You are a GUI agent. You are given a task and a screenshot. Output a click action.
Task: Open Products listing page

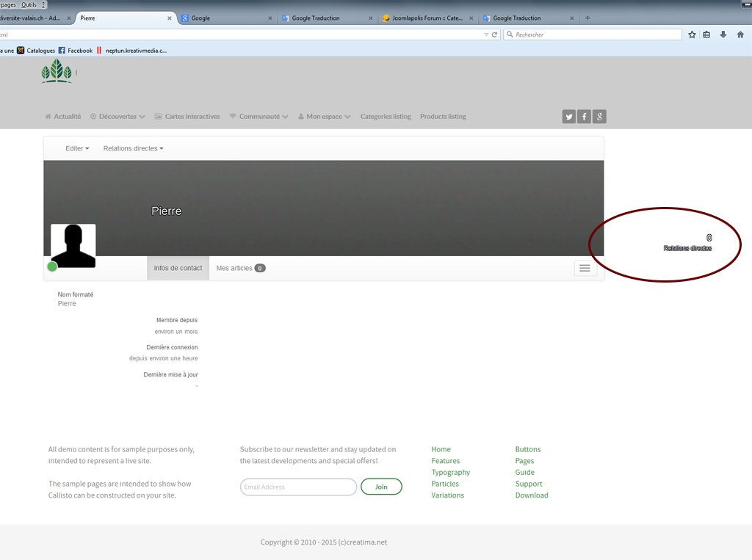pyautogui.click(x=443, y=117)
